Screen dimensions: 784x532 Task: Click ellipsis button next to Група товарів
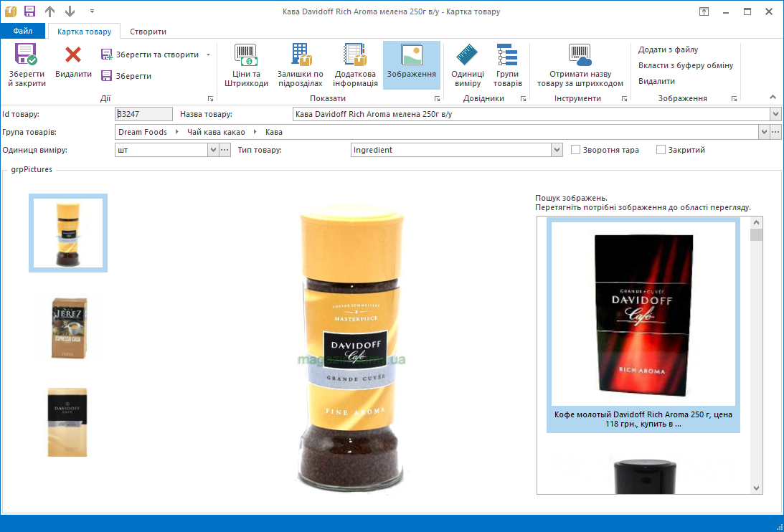775,132
